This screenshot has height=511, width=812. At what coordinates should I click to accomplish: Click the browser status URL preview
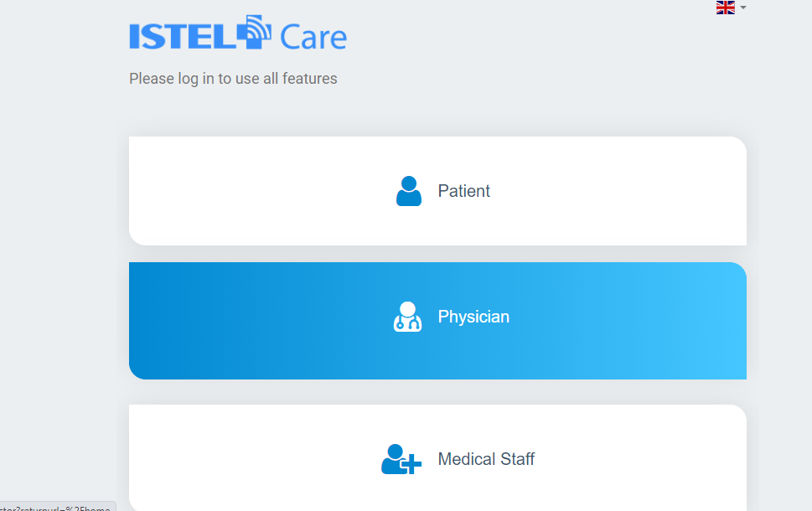click(x=58, y=507)
